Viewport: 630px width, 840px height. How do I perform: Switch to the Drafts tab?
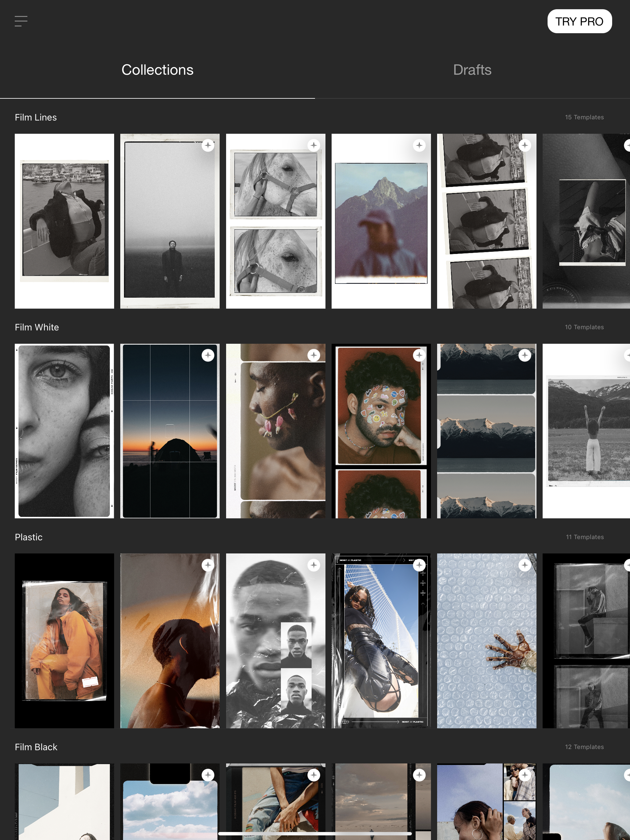pyautogui.click(x=472, y=70)
